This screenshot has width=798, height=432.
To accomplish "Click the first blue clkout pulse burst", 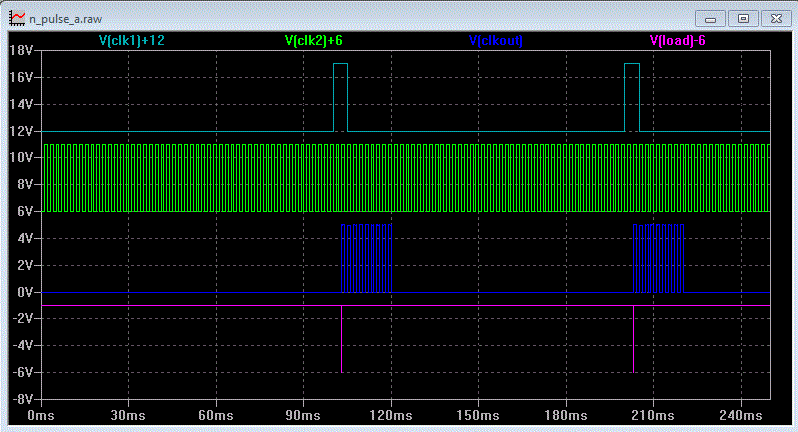I will click(x=366, y=258).
